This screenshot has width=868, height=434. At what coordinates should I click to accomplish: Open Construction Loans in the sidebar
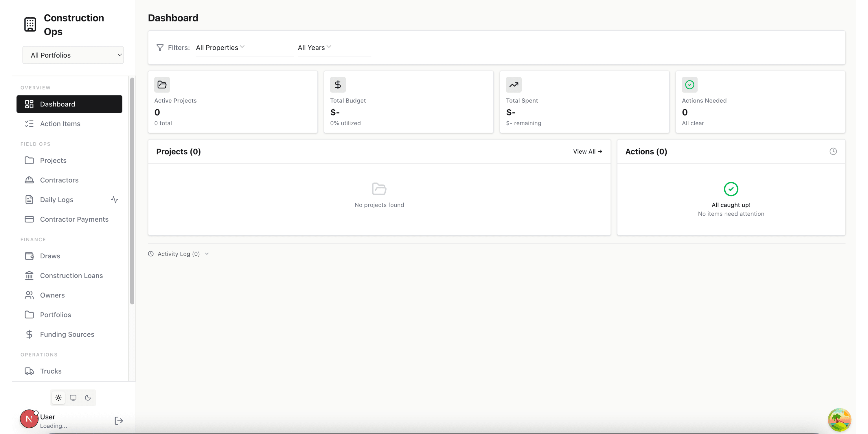pos(69,275)
